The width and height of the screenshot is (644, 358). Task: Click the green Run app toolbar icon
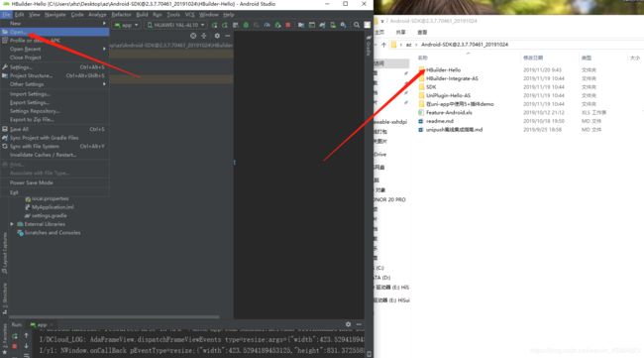pos(214,25)
